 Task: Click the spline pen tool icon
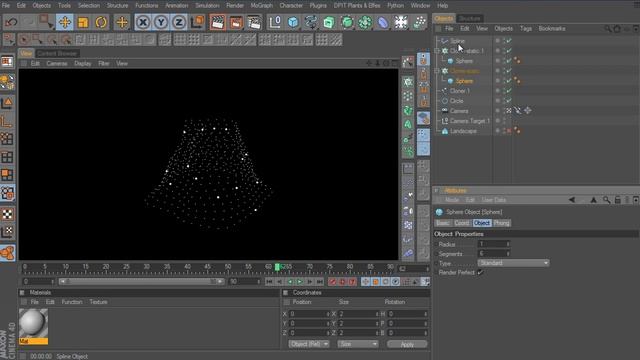[311, 22]
